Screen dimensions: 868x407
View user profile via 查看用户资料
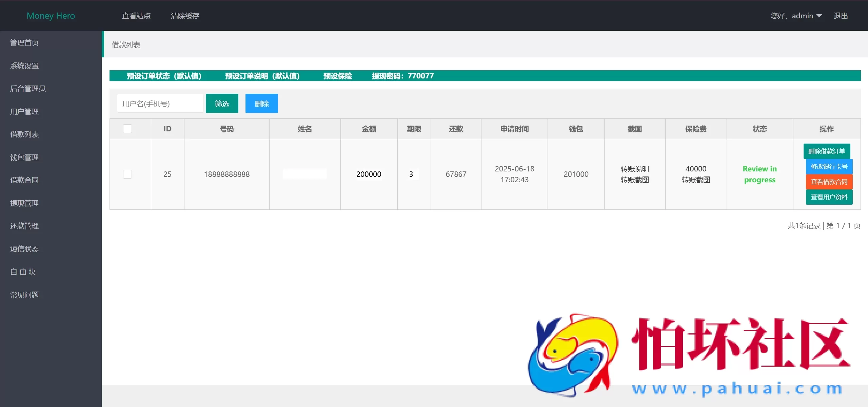click(x=829, y=197)
